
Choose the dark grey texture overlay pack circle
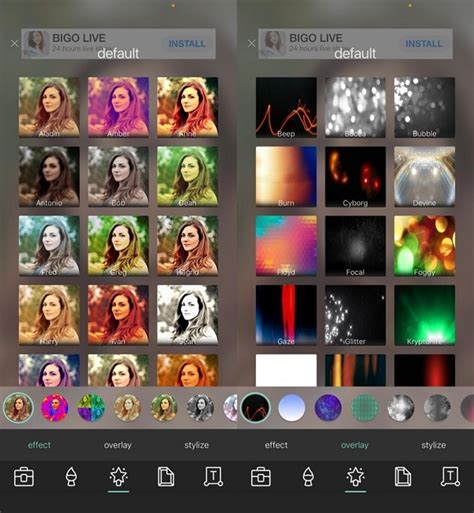(x=437, y=407)
